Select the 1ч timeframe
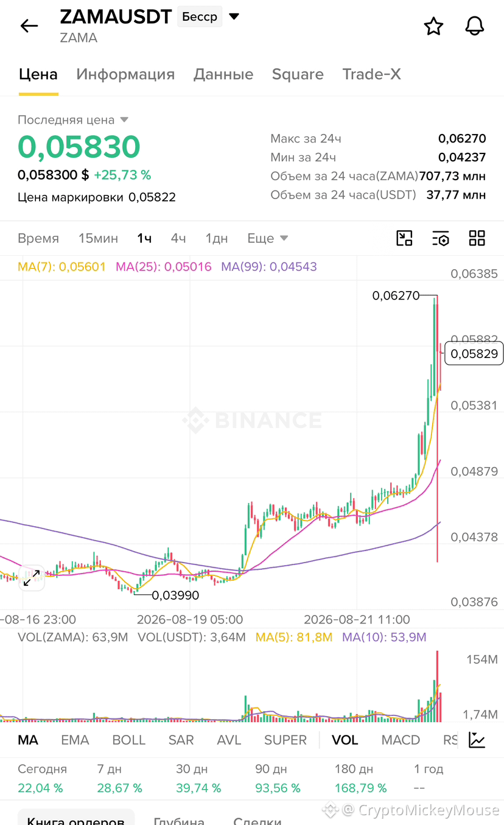 pos(144,238)
